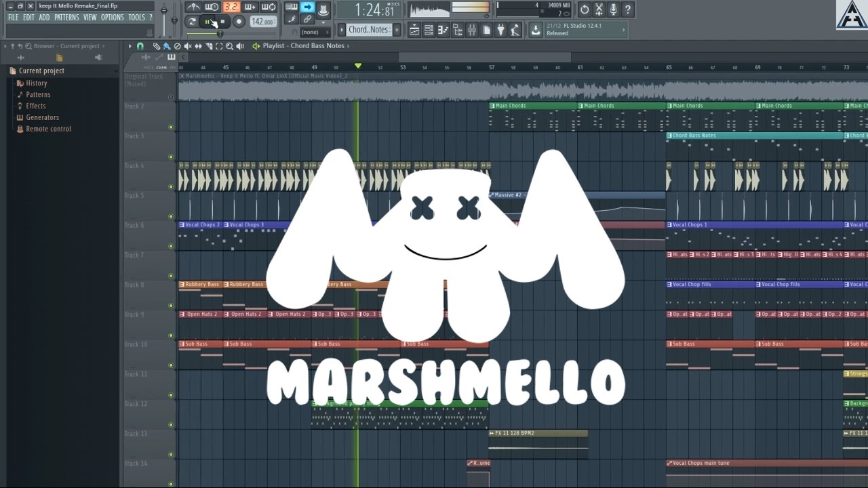Select the playlist slip tool
The height and width of the screenshot is (488, 868).
pyautogui.click(x=198, y=46)
